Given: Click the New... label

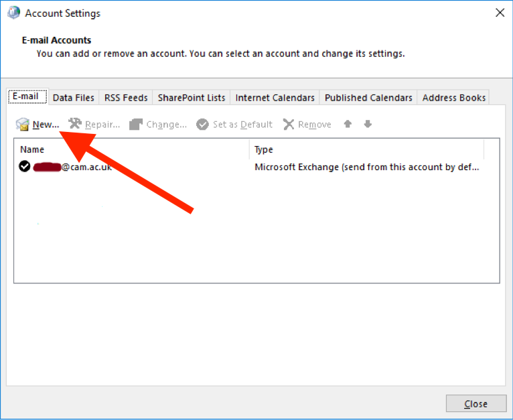Looking at the screenshot, I should (46, 125).
